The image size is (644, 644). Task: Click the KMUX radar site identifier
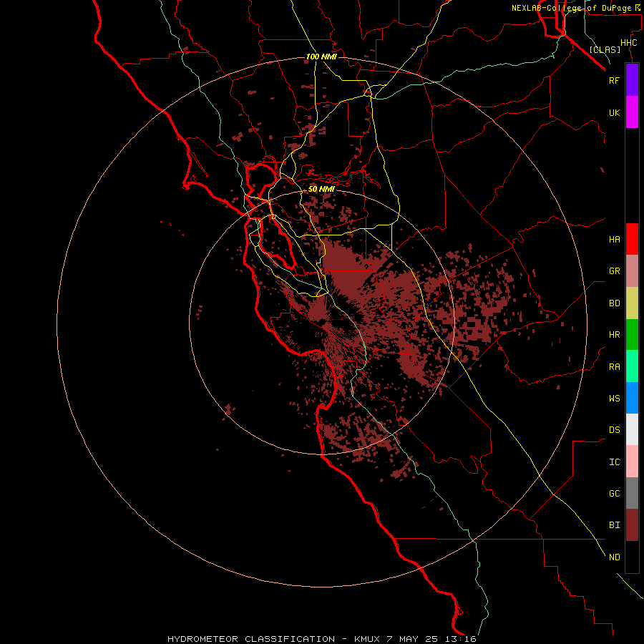click(x=367, y=639)
